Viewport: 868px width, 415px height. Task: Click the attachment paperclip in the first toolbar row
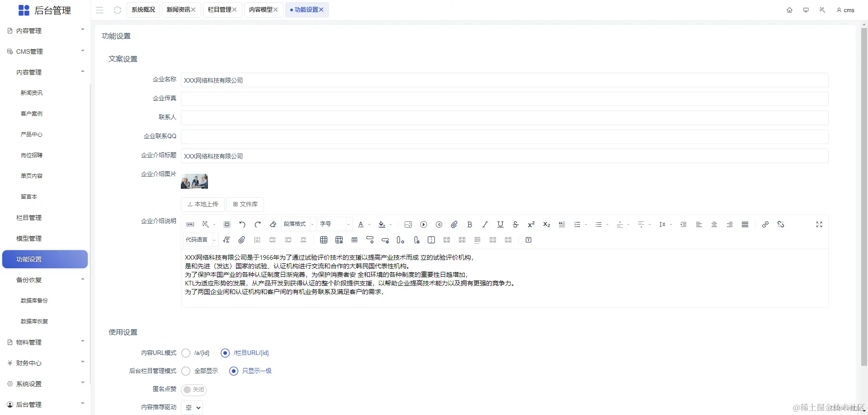pyautogui.click(x=454, y=224)
